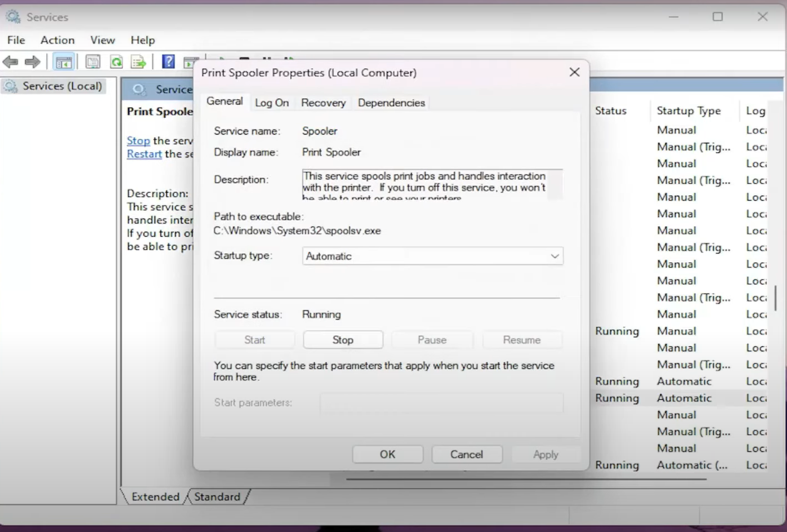Toggle the Show/Hide Console Tree icon
This screenshot has height=532, width=787.
click(x=63, y=61)
